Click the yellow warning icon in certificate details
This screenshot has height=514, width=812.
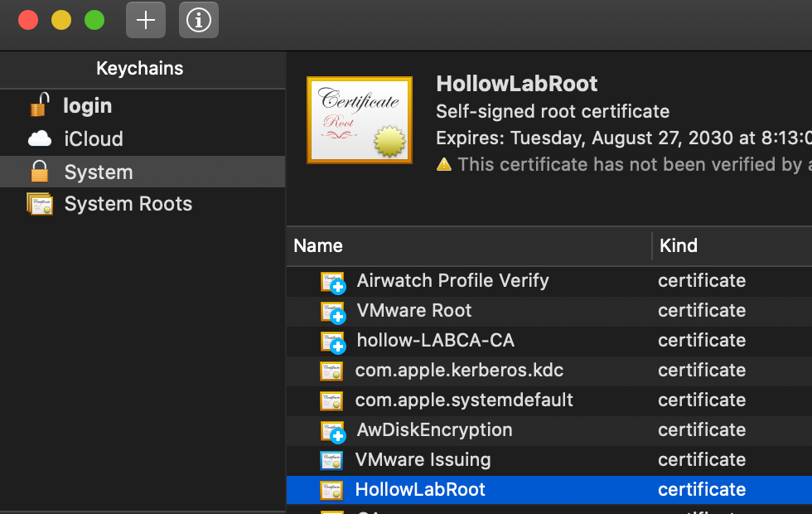point(444,164)
